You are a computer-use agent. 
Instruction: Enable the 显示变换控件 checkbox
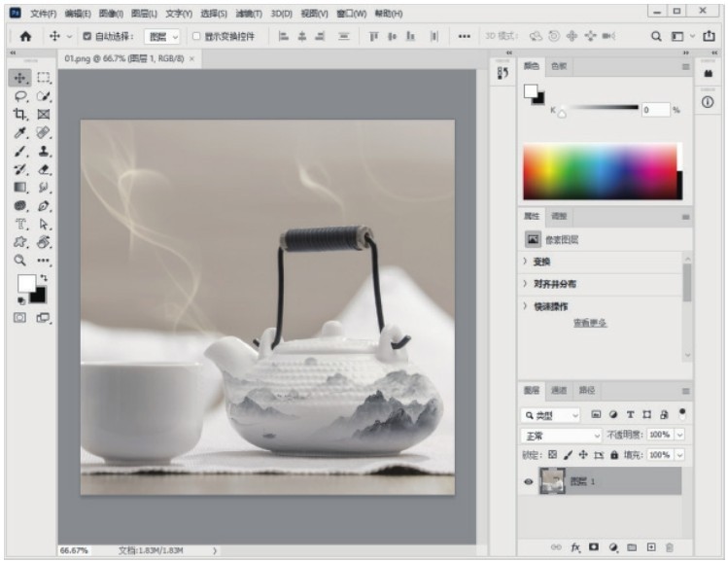(196, 36)
